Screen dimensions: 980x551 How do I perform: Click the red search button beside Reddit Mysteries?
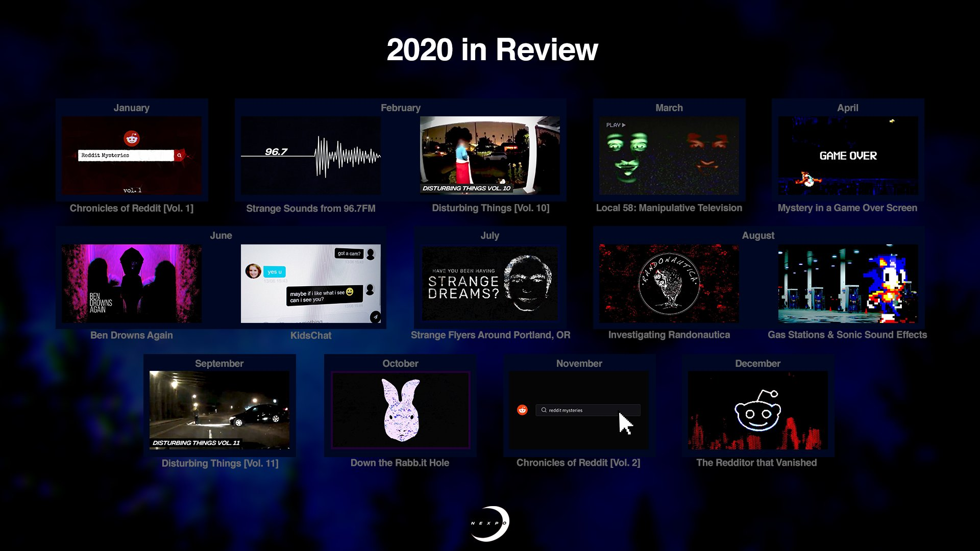(179, 155)
